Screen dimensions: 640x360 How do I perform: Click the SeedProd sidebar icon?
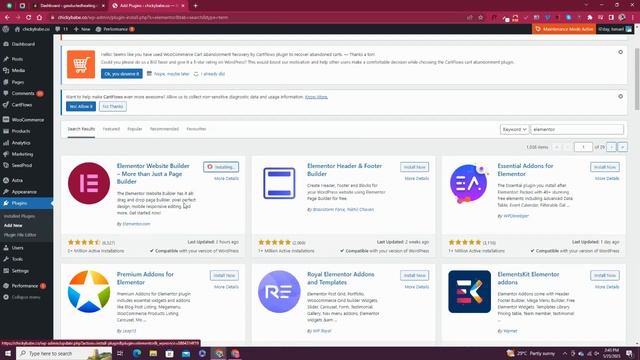point(6,165)
